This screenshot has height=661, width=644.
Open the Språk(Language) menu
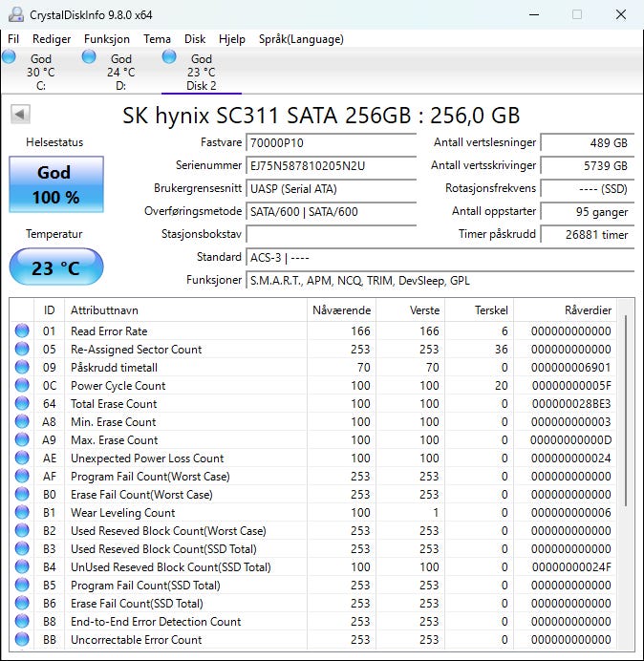(301, 39)
